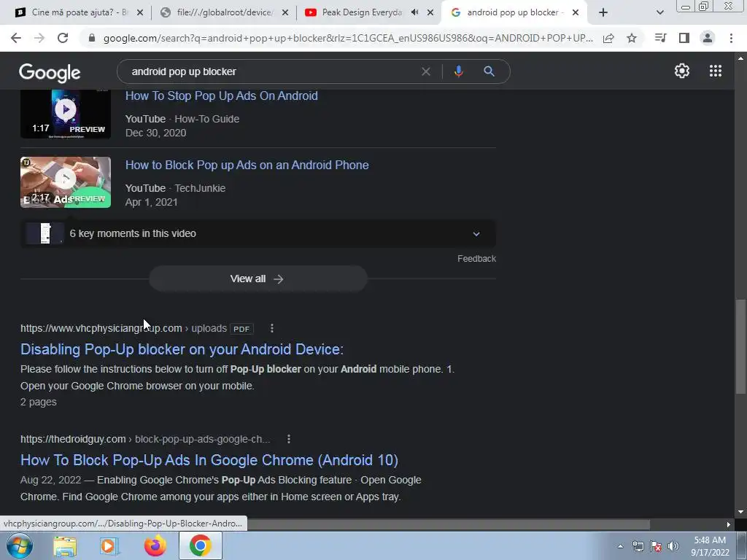
Task: Go back to the previous page
Action: [x=16, y=38]
